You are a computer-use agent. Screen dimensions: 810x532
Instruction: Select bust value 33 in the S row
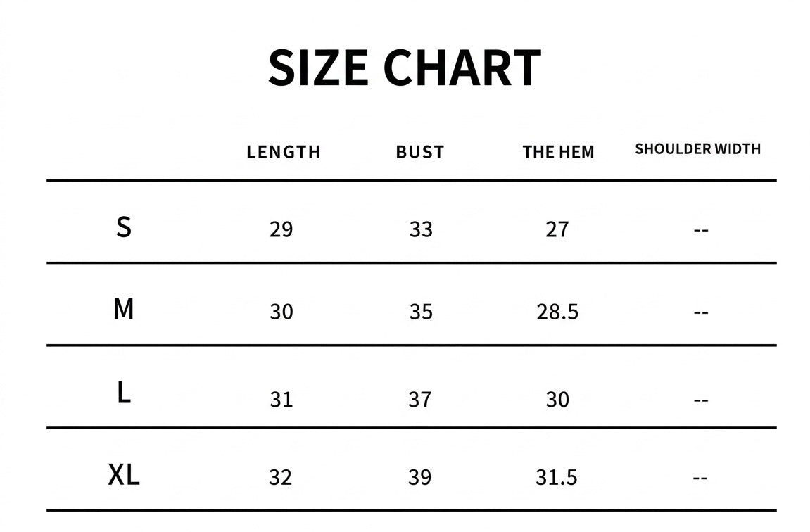coord(421,229)
